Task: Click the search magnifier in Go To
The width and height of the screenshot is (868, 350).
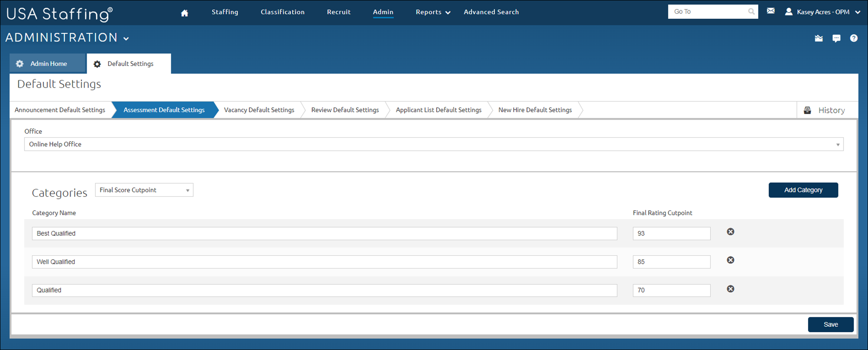Action: [x=751, y=11]
